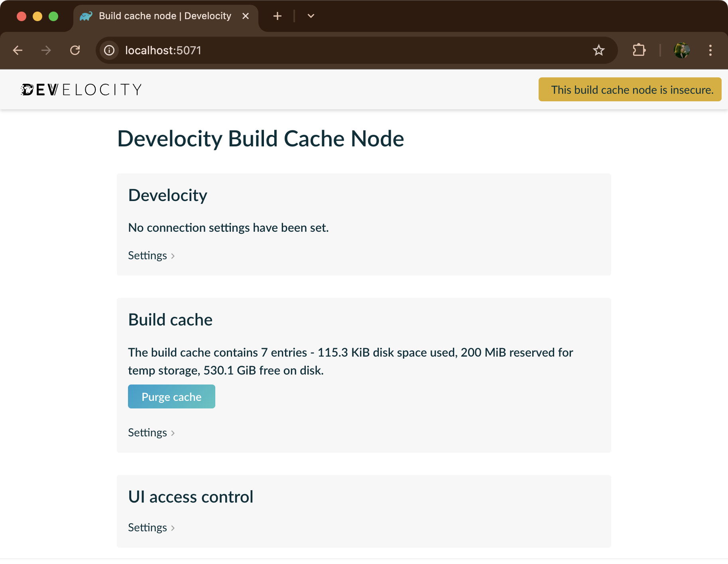Click the browser forward arrow
Screen dimensions: 728x564
(46, 50)
